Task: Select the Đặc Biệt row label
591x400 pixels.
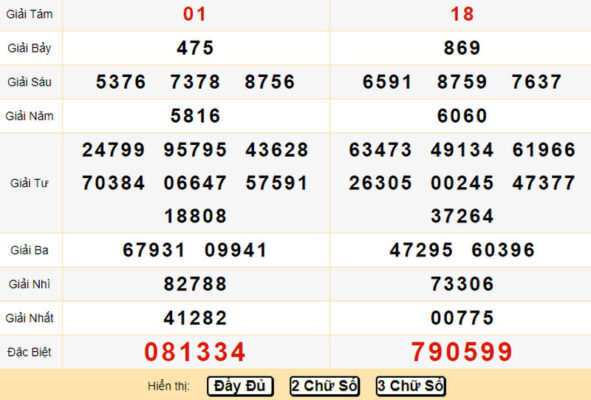Action: click(29, 352)
